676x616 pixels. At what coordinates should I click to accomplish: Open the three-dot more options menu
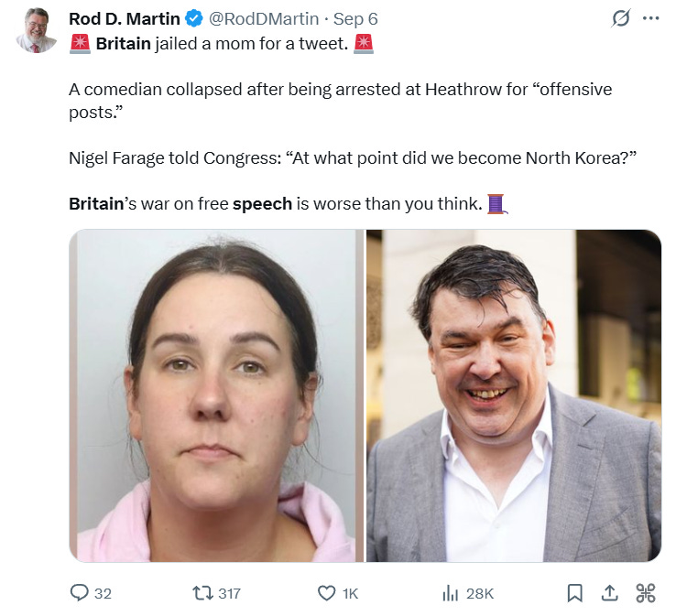650,18
